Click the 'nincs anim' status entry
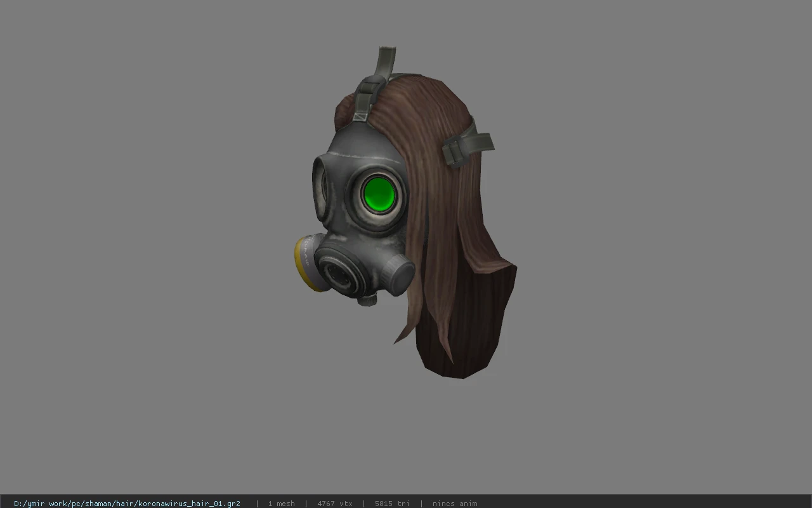 tap(455, 504)
